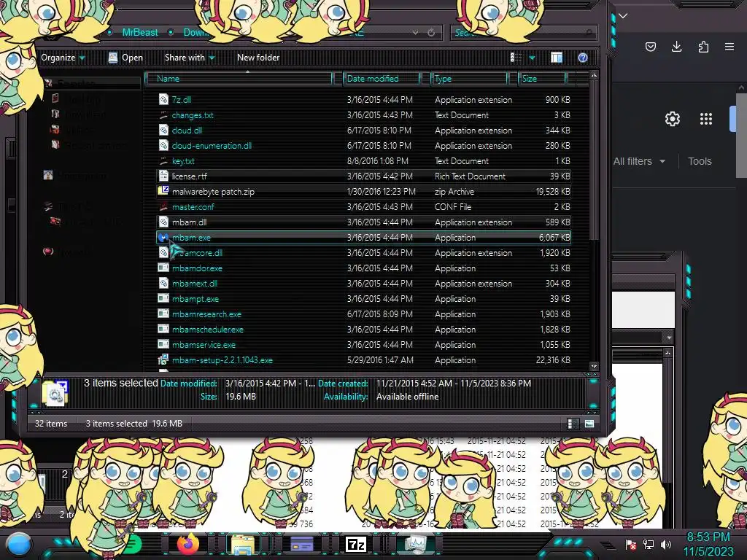
Task: Click the Open toolbar button
Action: pyautogui.click(x=125, y=58)
